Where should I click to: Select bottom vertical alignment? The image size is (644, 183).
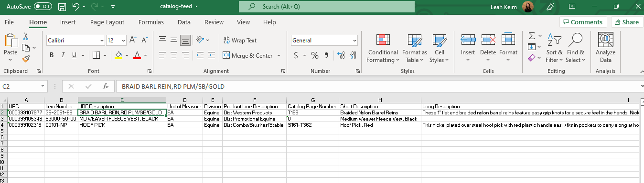tap(185, 40)
